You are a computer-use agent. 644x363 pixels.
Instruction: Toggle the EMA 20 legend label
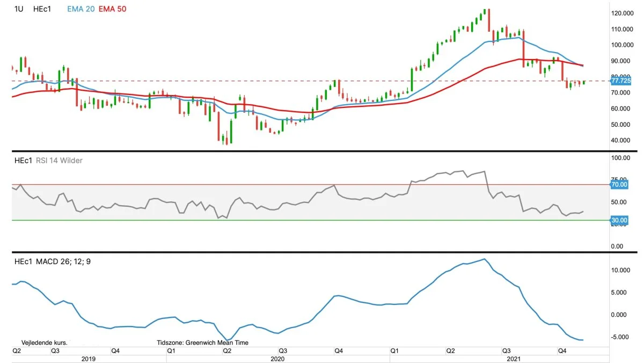[x=80, y=9]
